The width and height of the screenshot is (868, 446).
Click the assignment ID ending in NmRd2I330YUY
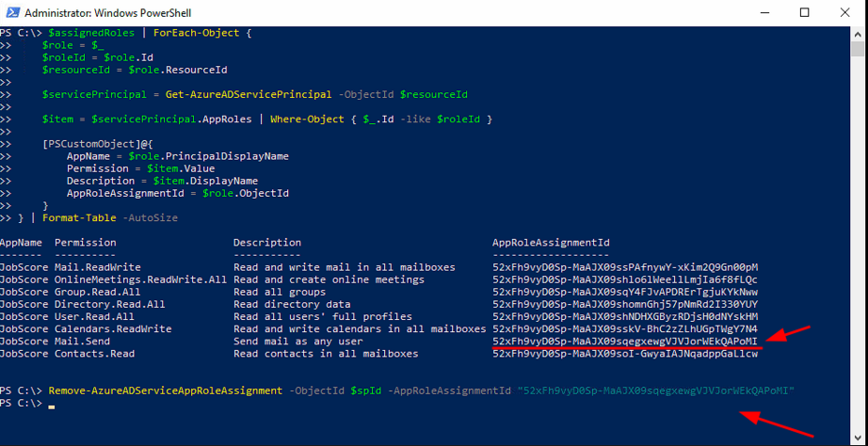tap(625, 304)
